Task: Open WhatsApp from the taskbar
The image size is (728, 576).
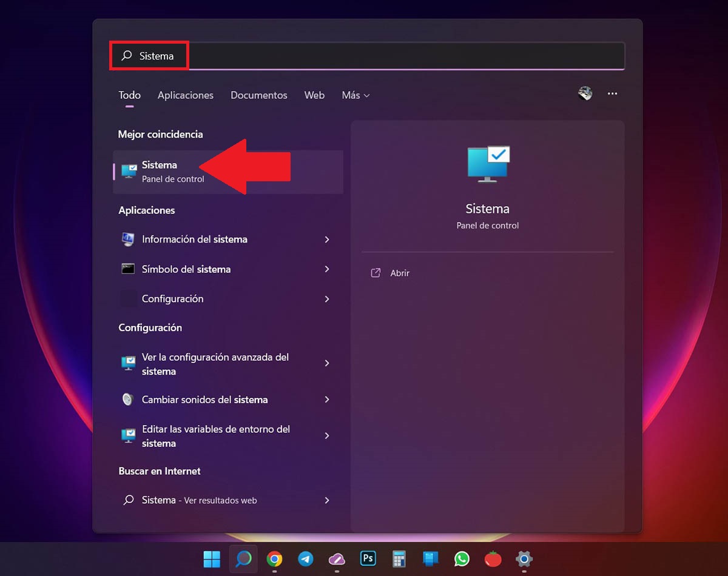Action: (x=462, y=559)
